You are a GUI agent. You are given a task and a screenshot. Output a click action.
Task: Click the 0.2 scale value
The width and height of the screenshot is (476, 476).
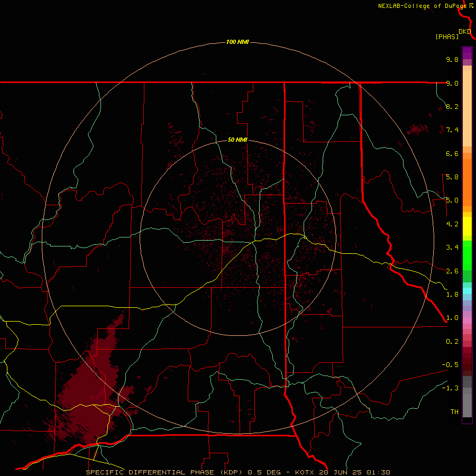tap(452, 342)
